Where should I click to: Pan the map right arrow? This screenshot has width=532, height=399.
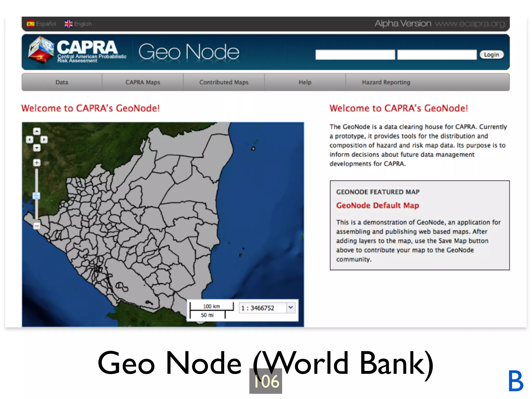coord(44,140)
